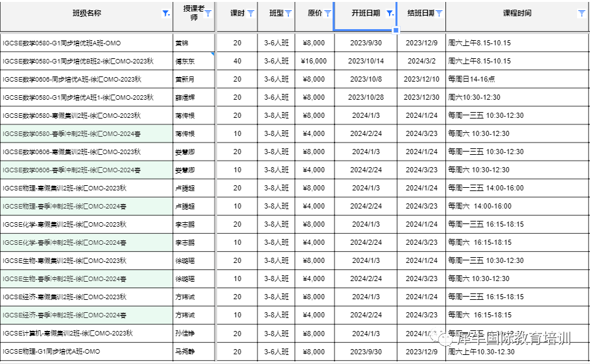Select cell IGCSE数学0606-寒假集训2班-徐汇OMO-2023秋
590x364 pixels.
tap(86, 152)
